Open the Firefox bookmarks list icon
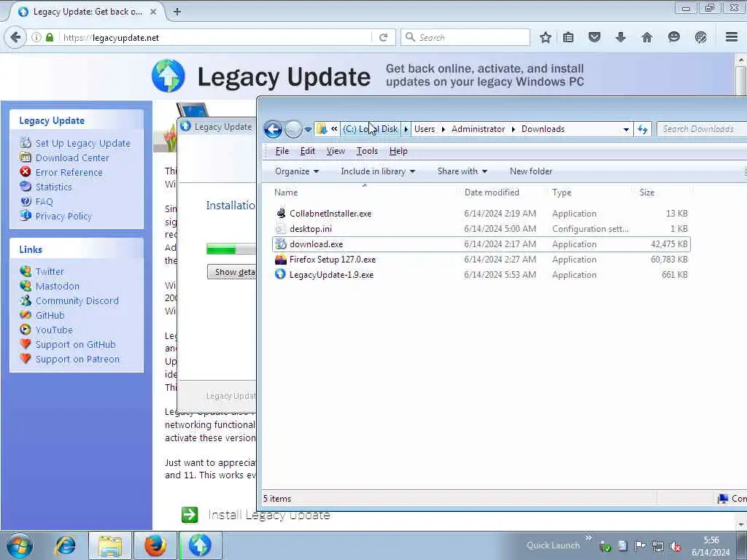 [568, 37]
